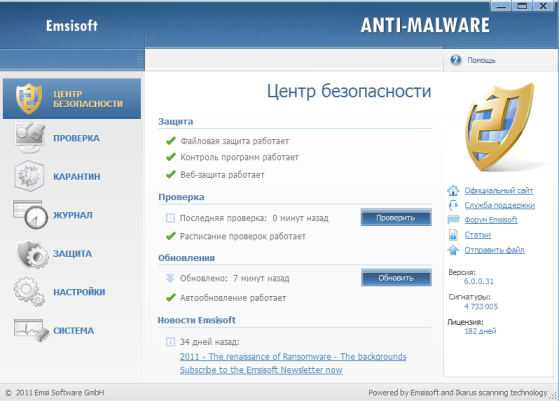The width and height of the screenshot is (559, 401).
Task: Maximize the Anti-Malware window
Action: point(522,6)
